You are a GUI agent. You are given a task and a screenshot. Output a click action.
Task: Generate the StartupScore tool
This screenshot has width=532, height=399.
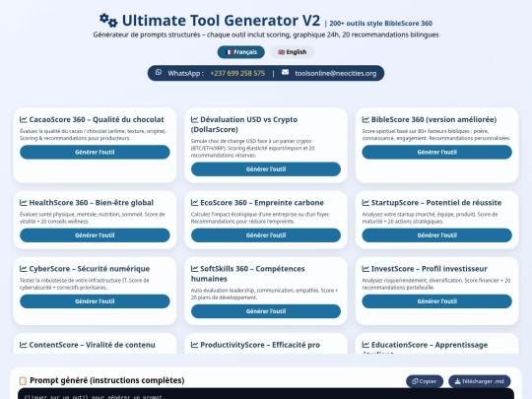(437, 235)
